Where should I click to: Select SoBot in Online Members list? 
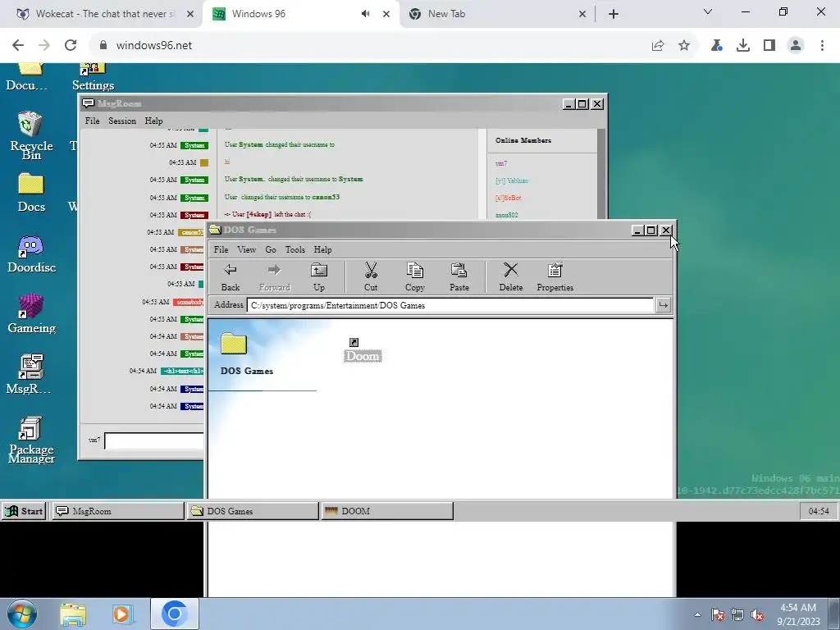508,198
